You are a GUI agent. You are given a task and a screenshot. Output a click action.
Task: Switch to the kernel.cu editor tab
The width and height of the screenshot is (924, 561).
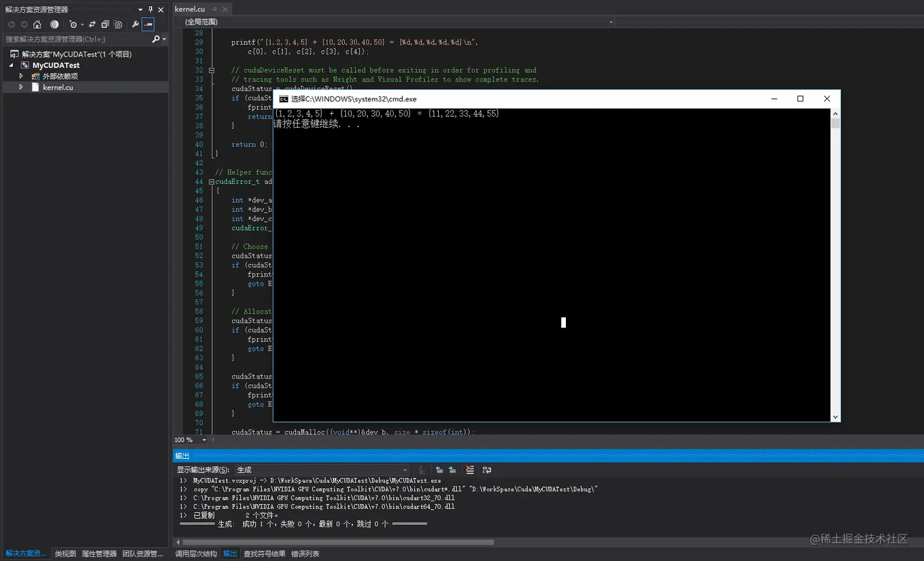tap(190, 9)
